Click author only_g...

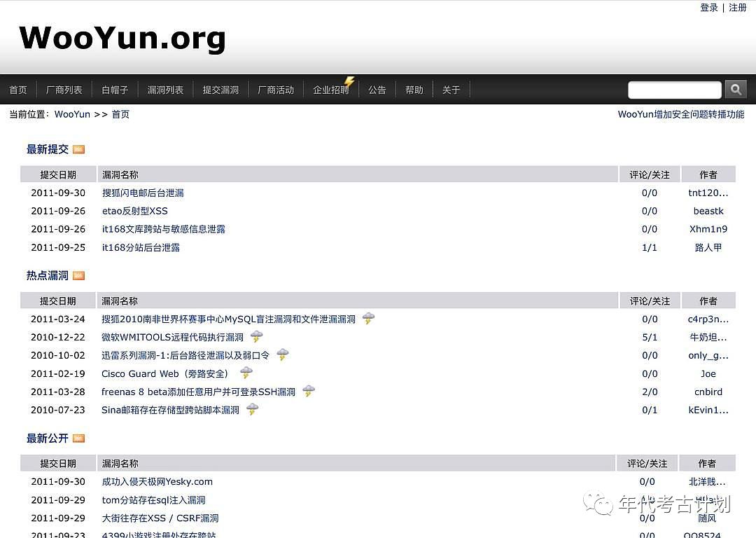click(708, 356)
